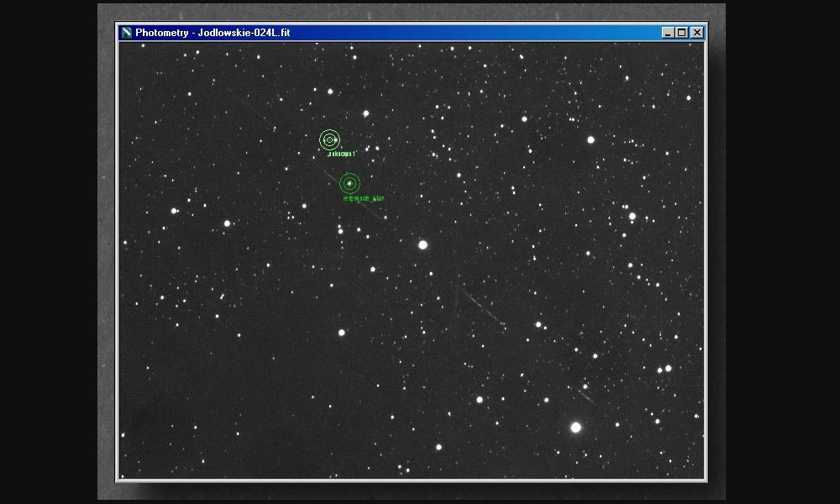The height and width of the screenshot is (504, 840).
Task: Click the Photometry window icon in title bar
Action: [127, 33]
